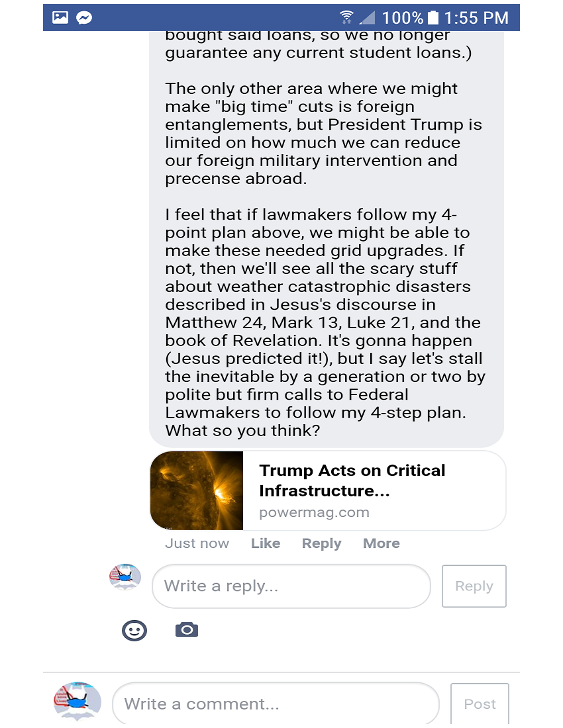Tap the Wi-Fi status icon

click(346, 18)
